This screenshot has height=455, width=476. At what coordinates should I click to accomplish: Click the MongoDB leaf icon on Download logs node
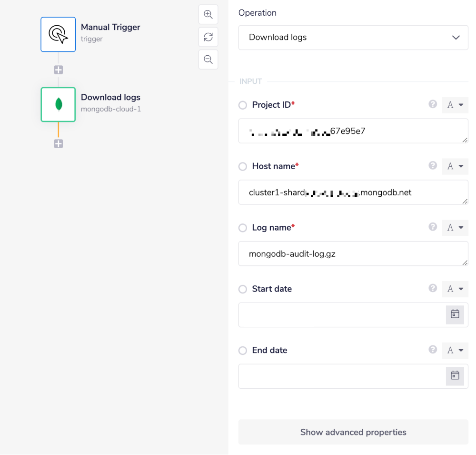point(58,104)
